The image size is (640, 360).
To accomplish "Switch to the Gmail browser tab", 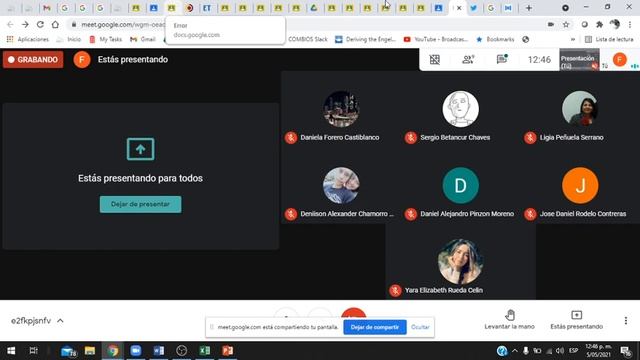I will 47,8.
